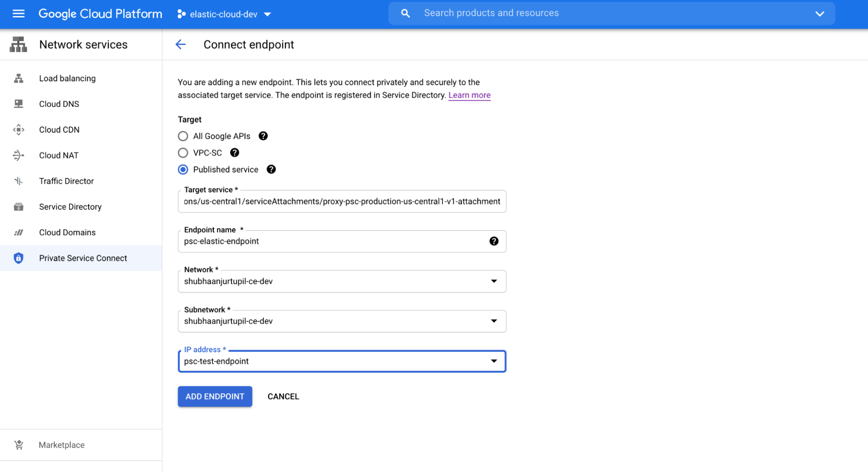
Task: Select the VPC-SC radio button
Action: pyautogui.click(x=183, y=153)
